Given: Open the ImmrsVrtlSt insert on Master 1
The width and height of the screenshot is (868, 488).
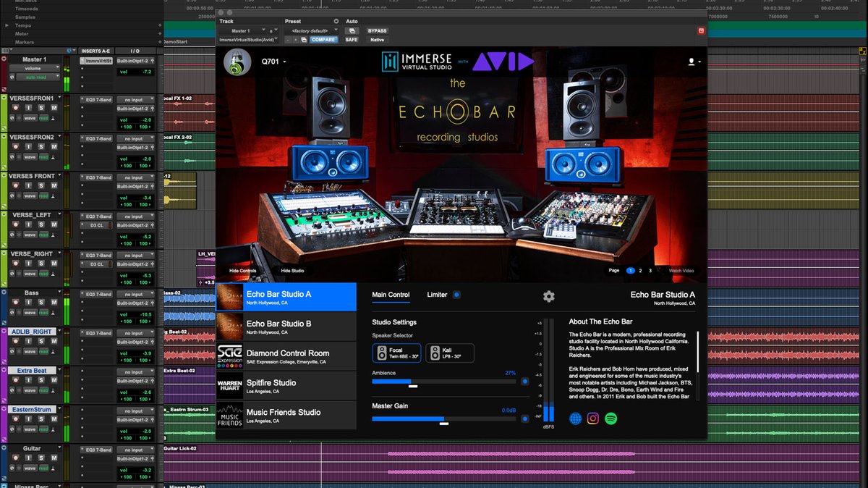Looking at the screenshot, I should click(96, 62).
